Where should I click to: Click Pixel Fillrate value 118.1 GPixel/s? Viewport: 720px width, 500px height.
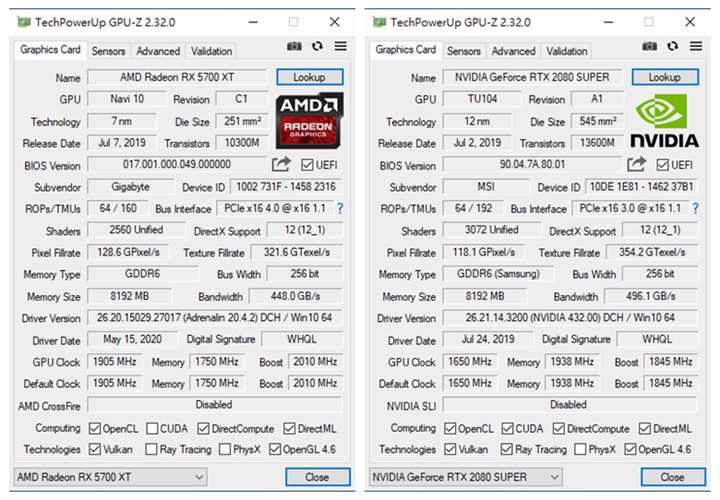(484, 252)
